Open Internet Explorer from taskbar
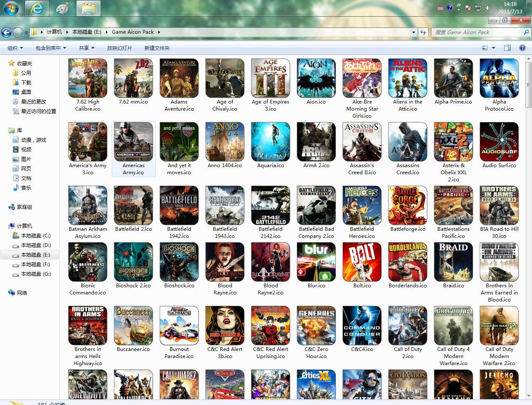 click(37, 8)
